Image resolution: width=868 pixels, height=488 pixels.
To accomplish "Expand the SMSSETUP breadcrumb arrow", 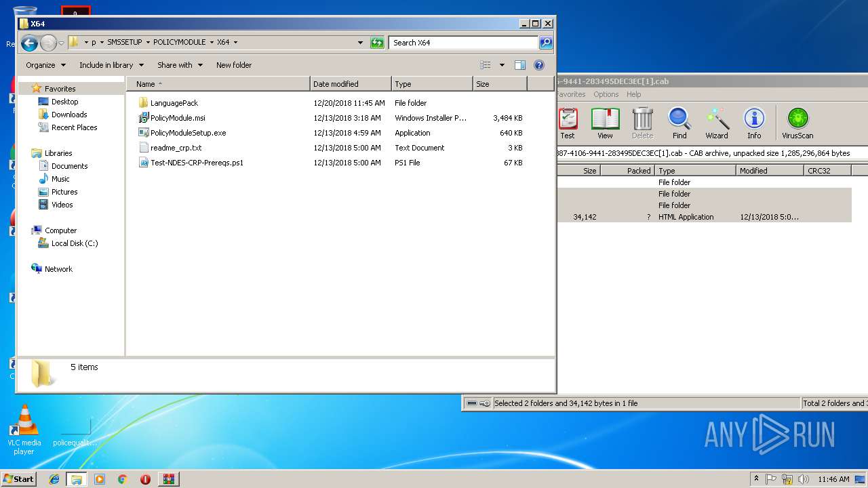I will (x=147, y=43).
